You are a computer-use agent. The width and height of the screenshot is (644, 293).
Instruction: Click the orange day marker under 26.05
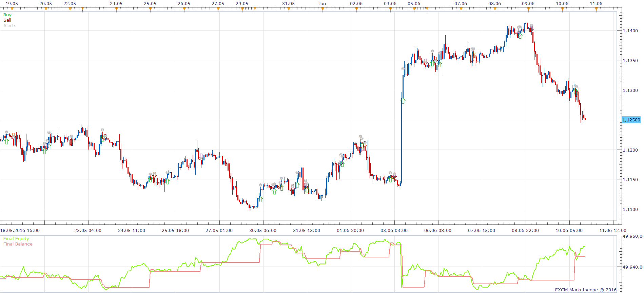click(x=184, y=9)
